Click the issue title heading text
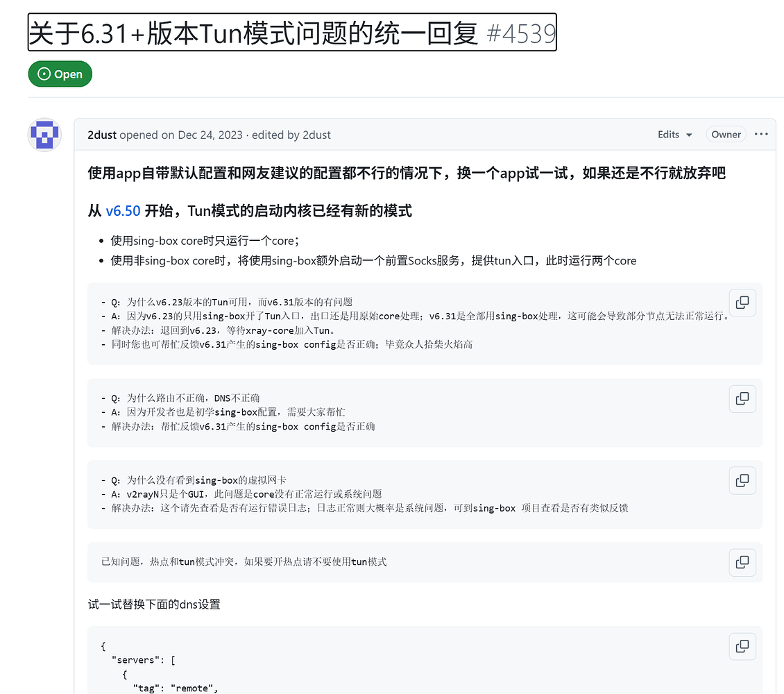 click(253, 33)
